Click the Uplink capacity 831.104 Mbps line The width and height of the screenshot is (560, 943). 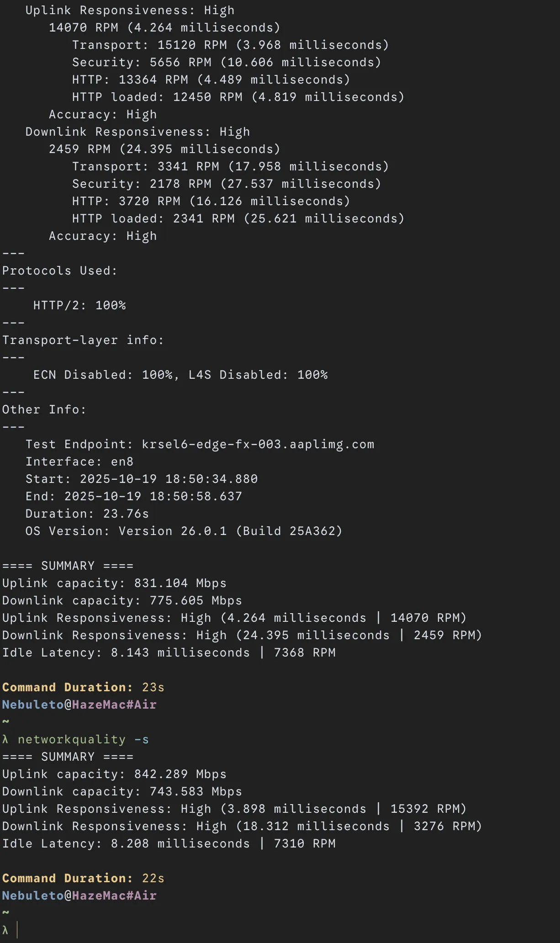click(x=114, y=583)
